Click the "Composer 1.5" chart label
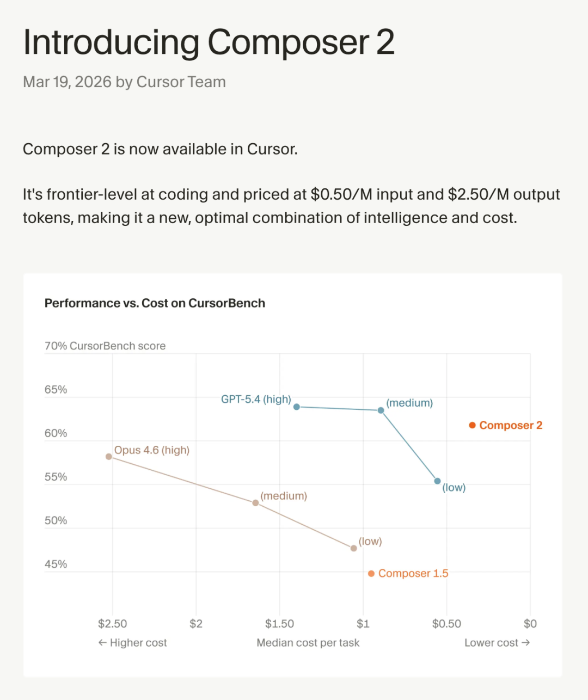 tap(413, 574)
